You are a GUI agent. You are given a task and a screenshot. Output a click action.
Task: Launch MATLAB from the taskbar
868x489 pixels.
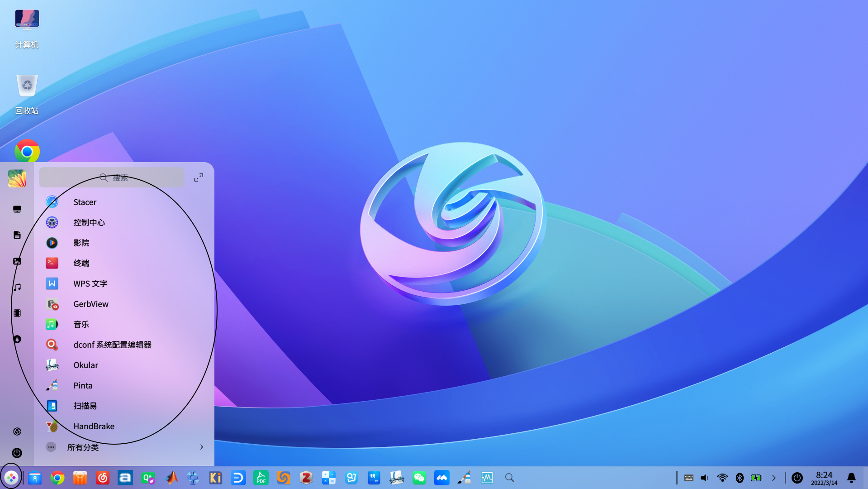(171, 478)
